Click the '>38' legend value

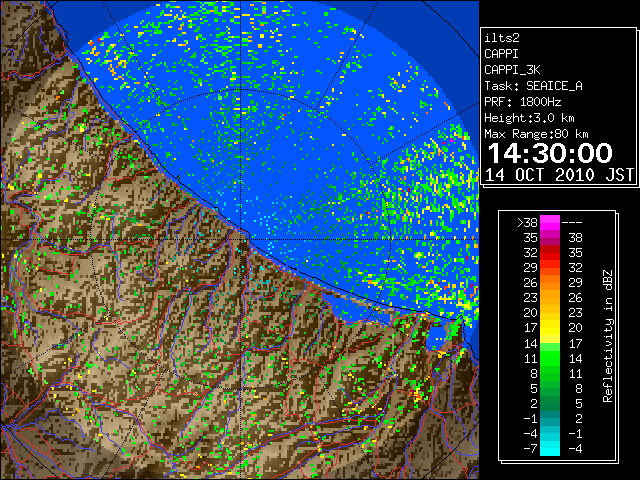[527, 223]
